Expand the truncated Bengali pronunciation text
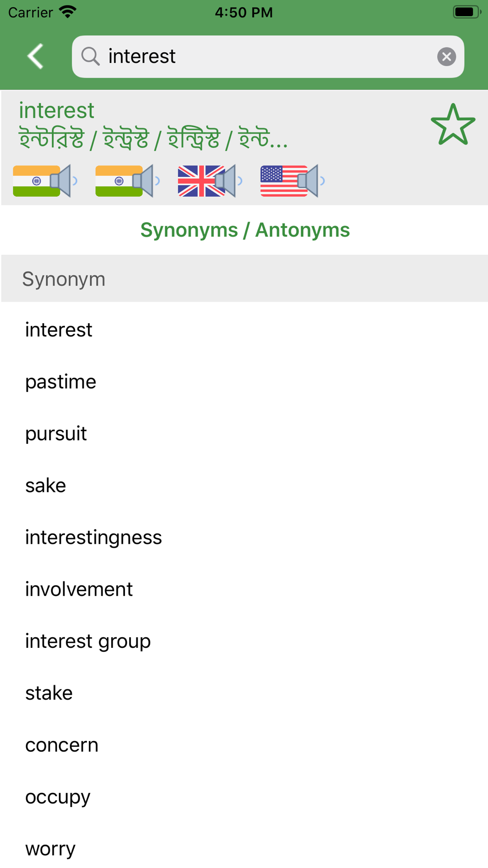Screen dimensions: 488x868 pos(153,139)
